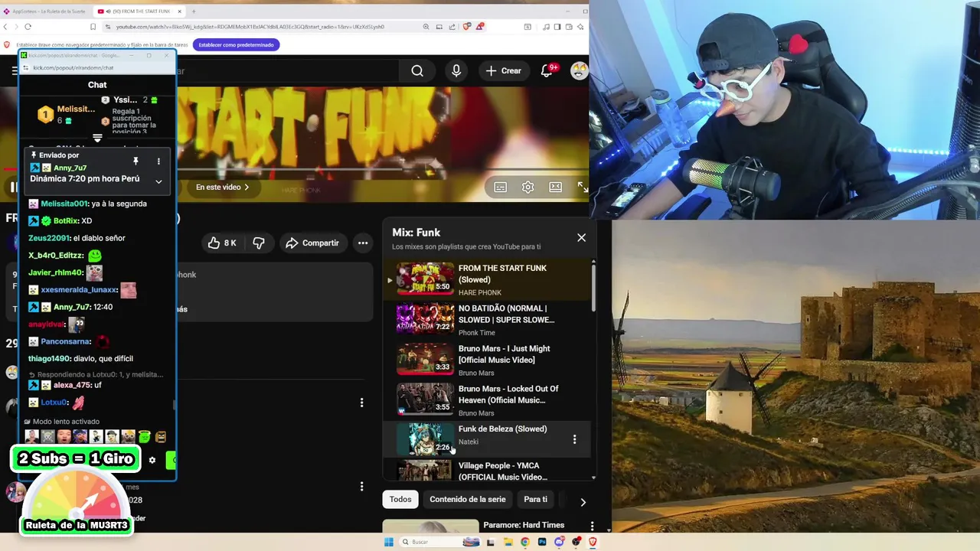Open the video player settings gear

528,187
